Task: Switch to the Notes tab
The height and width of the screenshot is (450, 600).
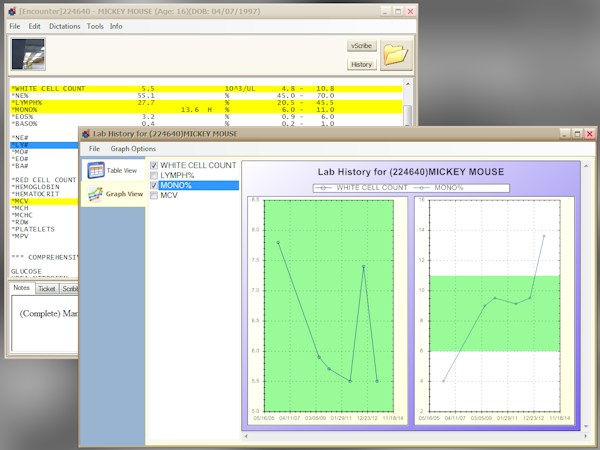Action: [x=21, y=288]
